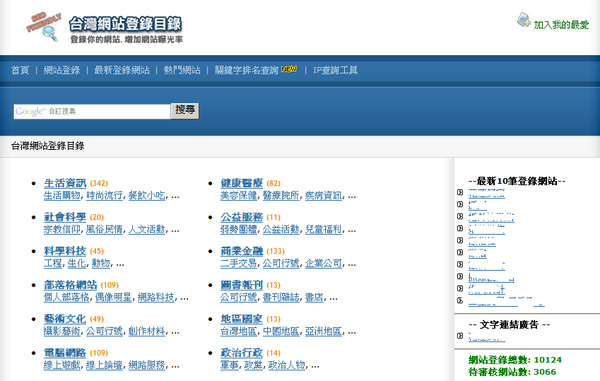Open the 弱勢團體 subcategory
The height and width of the screenshot is (381, 600).
click(x=238, y=230)
